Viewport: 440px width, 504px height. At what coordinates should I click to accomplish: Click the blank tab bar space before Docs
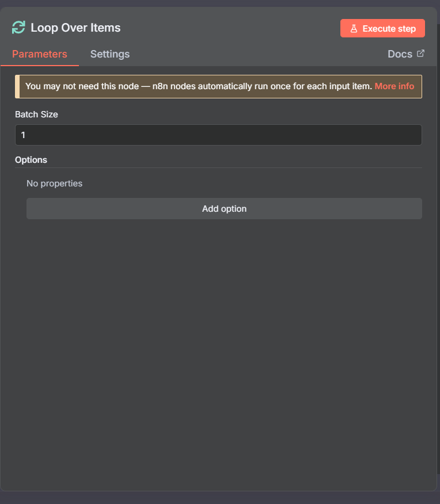tap(259, 54)
